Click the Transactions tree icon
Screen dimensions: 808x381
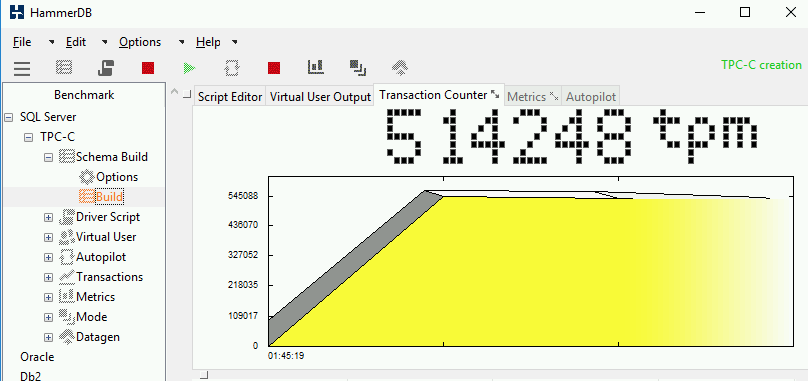(x=67, y=277)
